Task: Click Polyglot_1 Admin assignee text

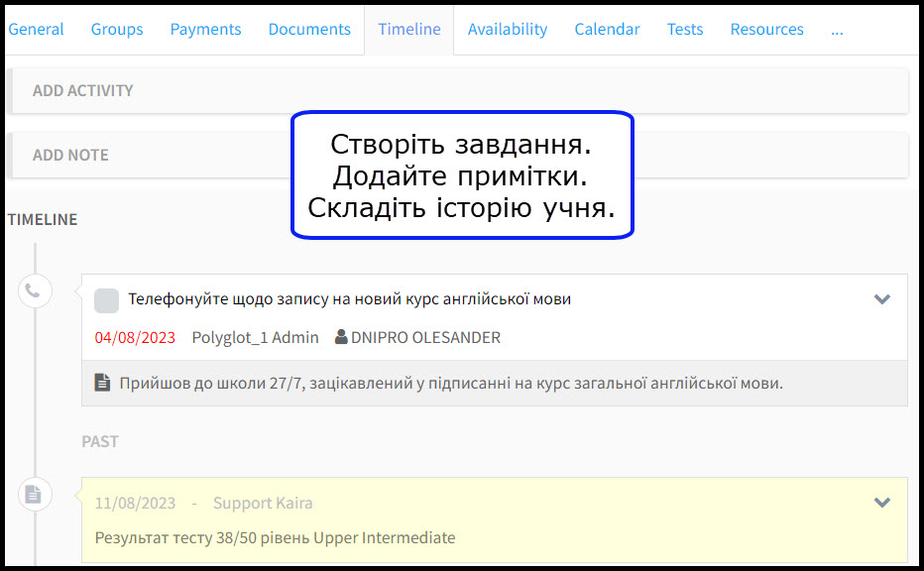Action: tap(255, 338)
